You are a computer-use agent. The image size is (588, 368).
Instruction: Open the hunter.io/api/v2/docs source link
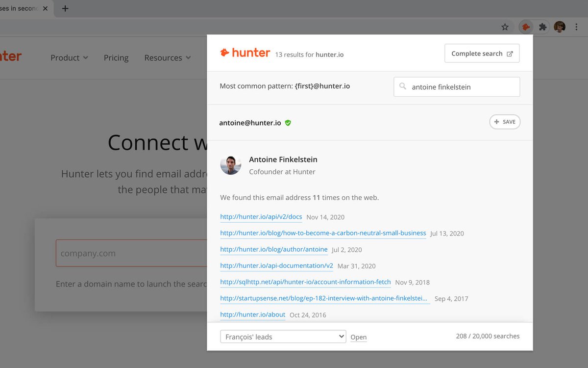(x=261, y=217)
